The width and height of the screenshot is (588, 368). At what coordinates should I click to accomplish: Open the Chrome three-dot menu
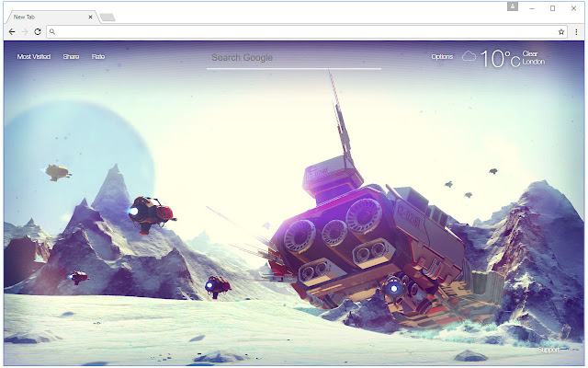click(x=576, y=32)
